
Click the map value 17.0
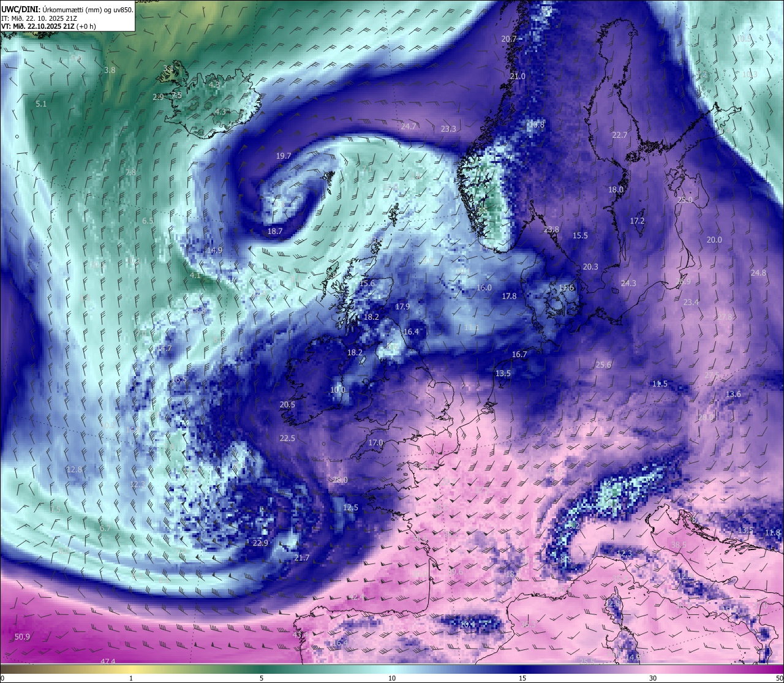click(x=375, y=443)
